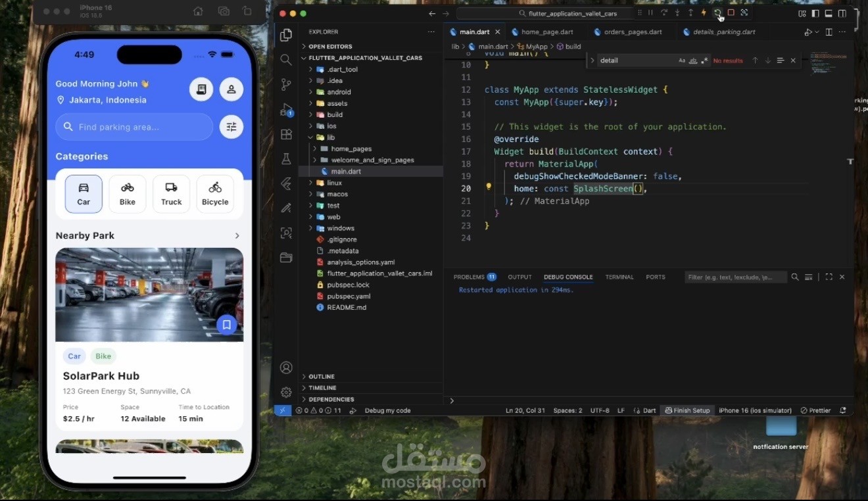The width and height of the screenshot is (868, 501).
Task: Toggle Match Case in find widget
Action: (682, 60)
